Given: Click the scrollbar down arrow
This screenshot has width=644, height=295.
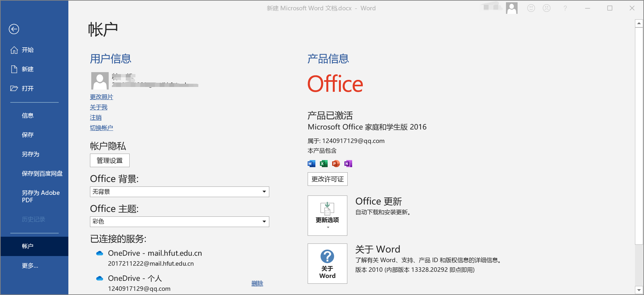Looking at the screenshot, I should point(639,290).
